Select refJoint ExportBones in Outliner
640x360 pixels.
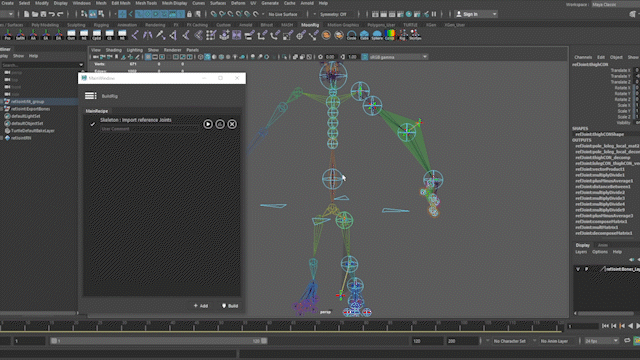[x=30, y=109]
